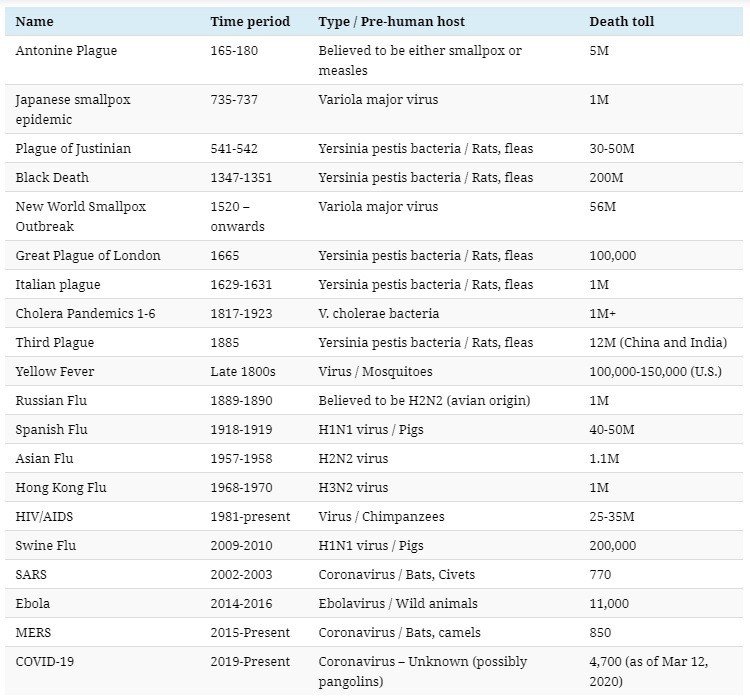The height and width of the screenshot is (698, 750).
Task: Click the 1665 time period cell
Action: point(227,255)
